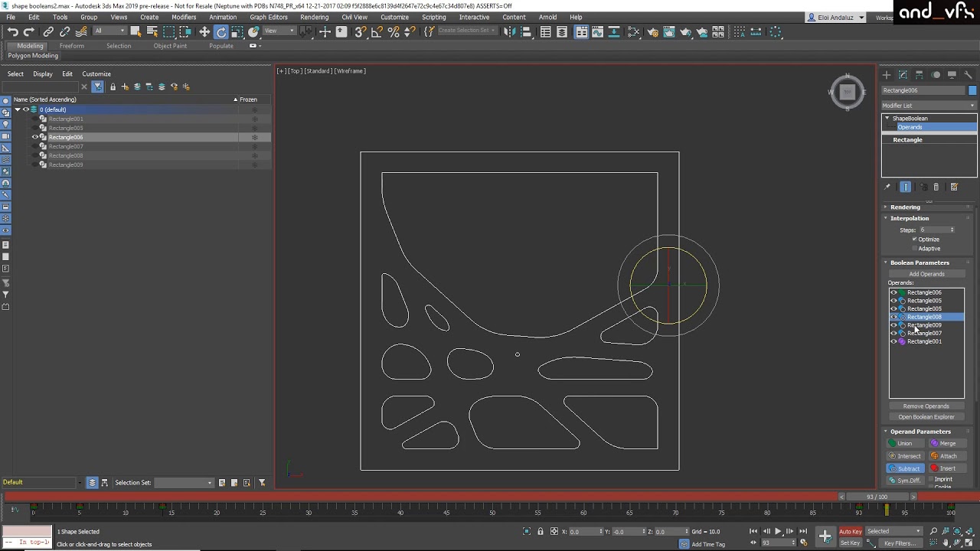Viewport: 980px width, 551px height.
Task: Toggle visibility eye of Rectangle008 operand
Action: pos(893,317)
